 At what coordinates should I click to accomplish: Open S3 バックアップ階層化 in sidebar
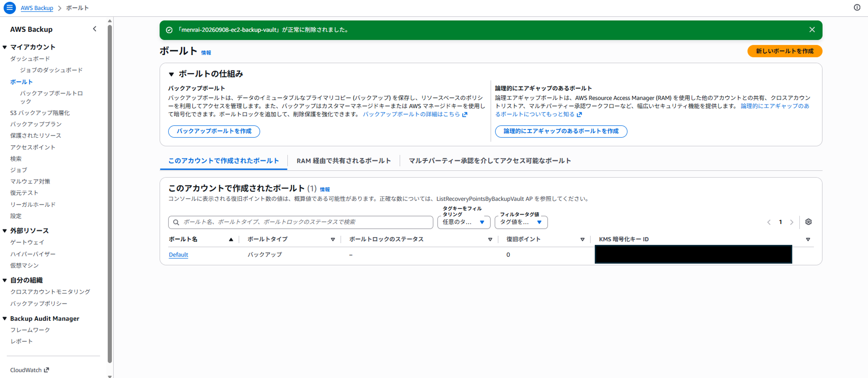(40, 113)
